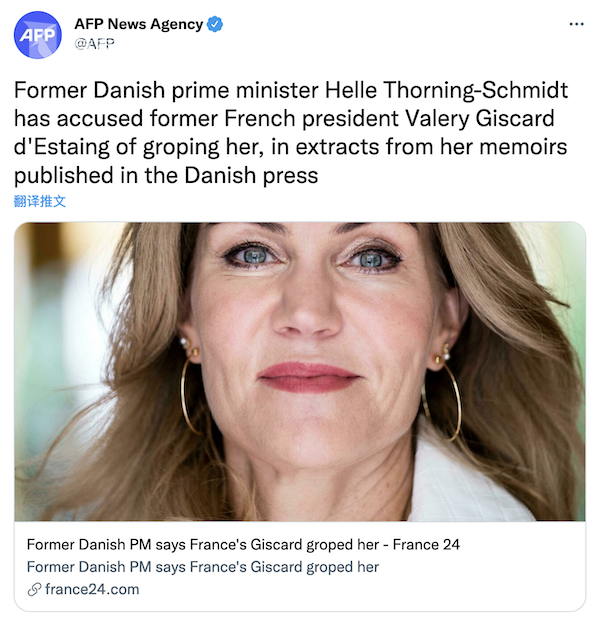
Task: Open the card headline ending in France 24
Action: (x=242, y=545)
